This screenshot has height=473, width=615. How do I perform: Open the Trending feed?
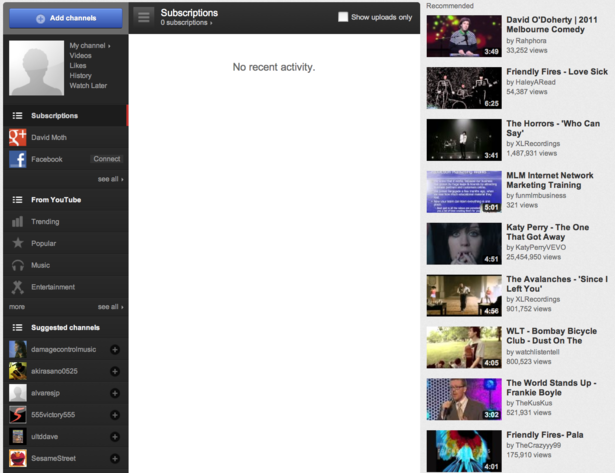coord(45,222)
